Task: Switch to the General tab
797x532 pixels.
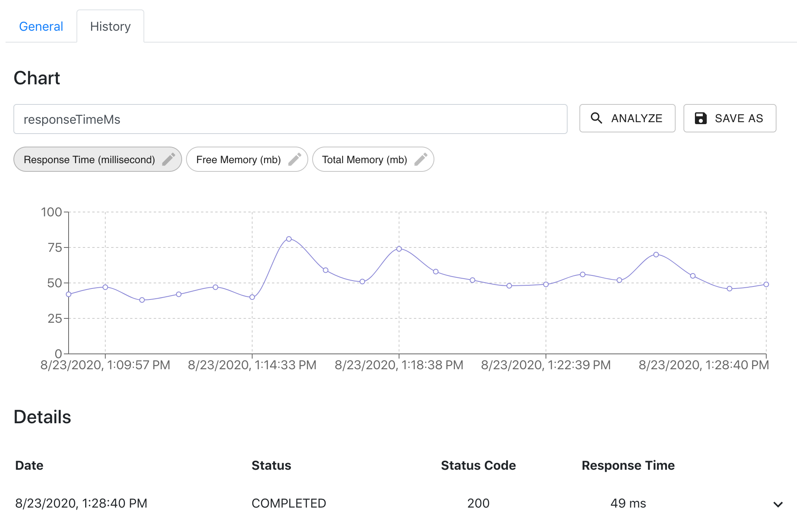Action: pyautogui.click(x=41, y=26)
